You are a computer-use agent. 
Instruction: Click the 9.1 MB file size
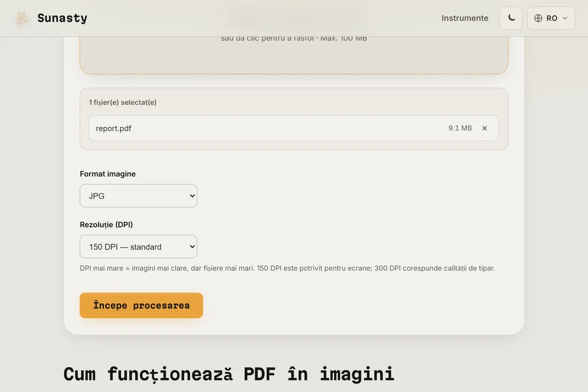(460, 128)
